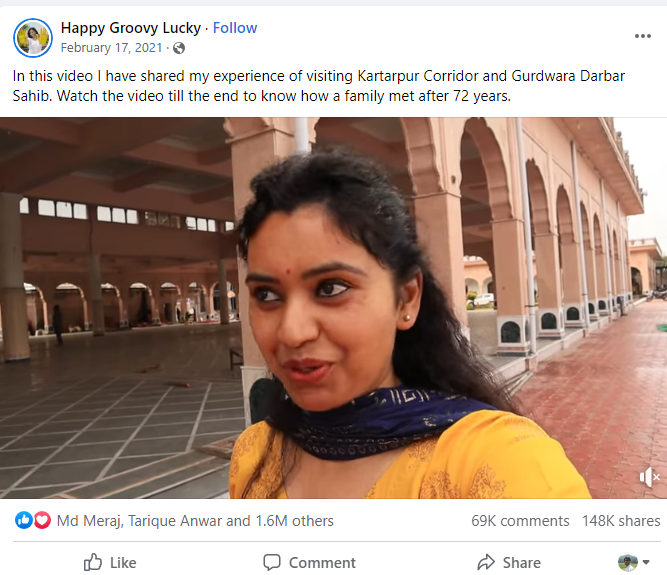Open the three-dot post options menu
Image resolution: width=667 pixels, height=575 pixels.
click(643, 36)
